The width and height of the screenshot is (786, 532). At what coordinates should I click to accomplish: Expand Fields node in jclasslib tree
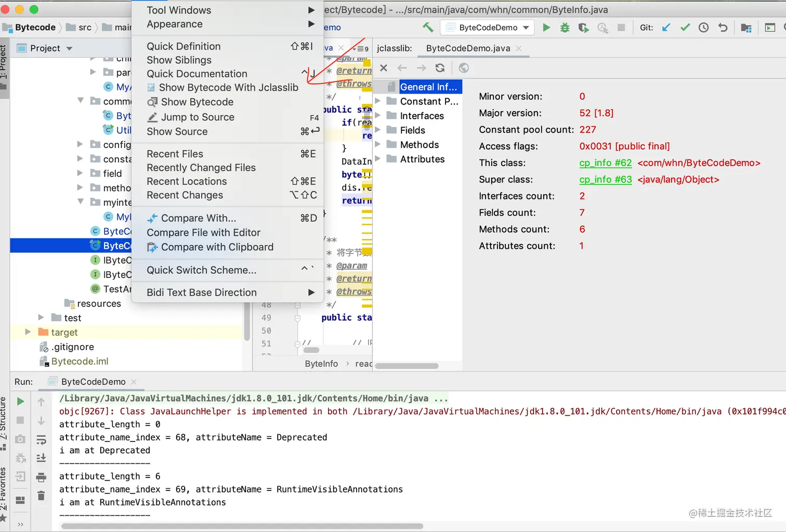(378, 130)
